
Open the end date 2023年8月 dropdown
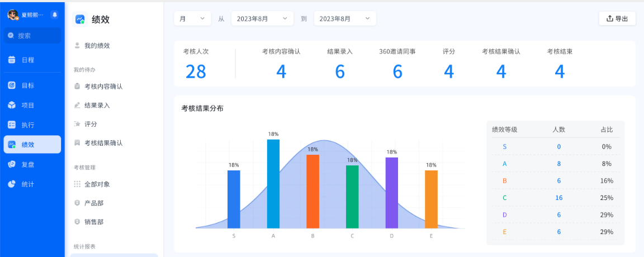(x=345, y=18)
